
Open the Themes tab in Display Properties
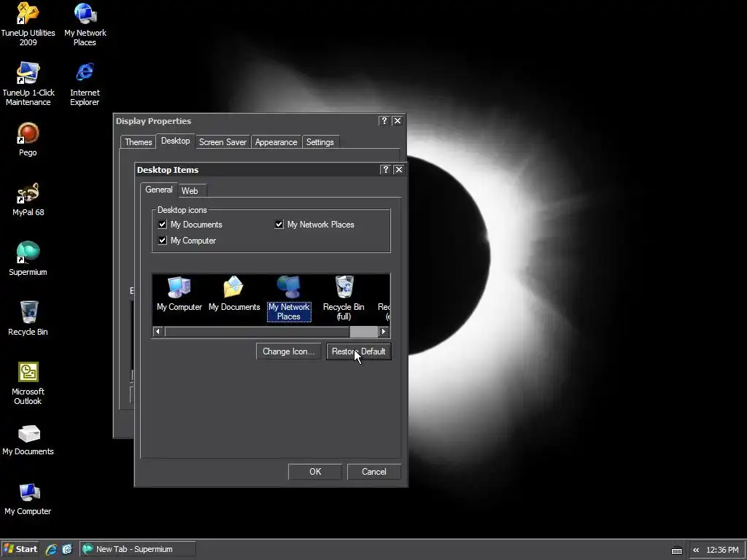[138, 142]
